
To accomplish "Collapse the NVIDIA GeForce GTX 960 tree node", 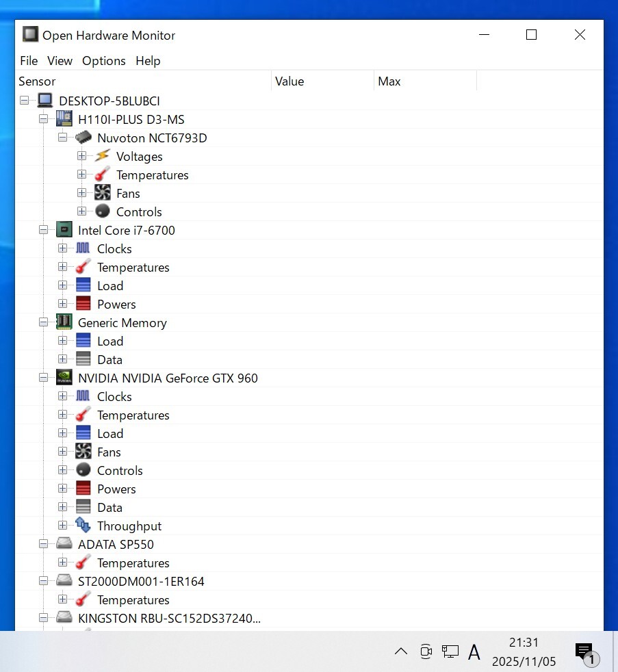I will click(x=44, y=378).
